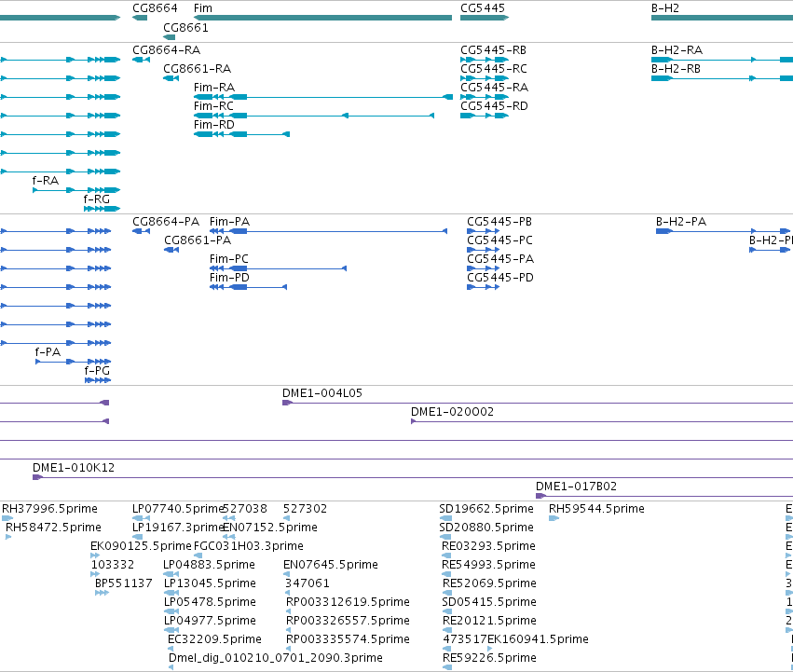The width and height of the screenshot is (793, 672).
Task: Click protein Fim-PC
Action: coord(229,259)
